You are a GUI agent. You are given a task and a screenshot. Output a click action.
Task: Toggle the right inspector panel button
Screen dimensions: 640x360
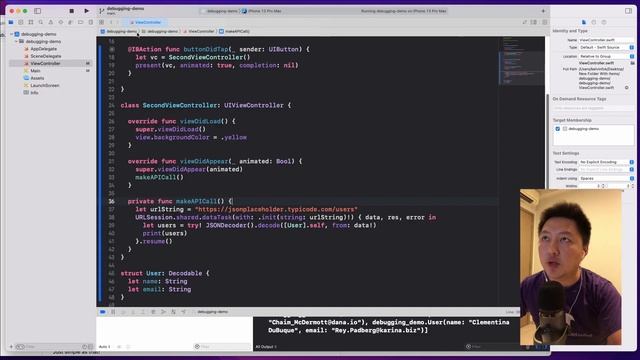628,11
